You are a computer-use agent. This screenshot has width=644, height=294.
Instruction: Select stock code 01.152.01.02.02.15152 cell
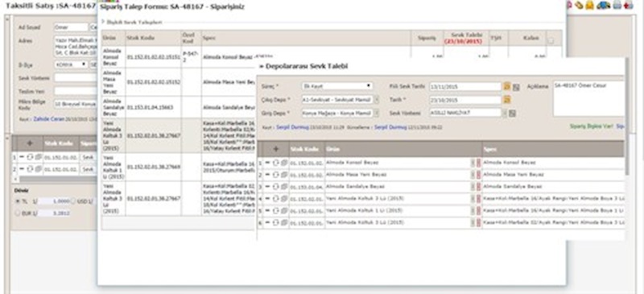click(x=154, y=82)
